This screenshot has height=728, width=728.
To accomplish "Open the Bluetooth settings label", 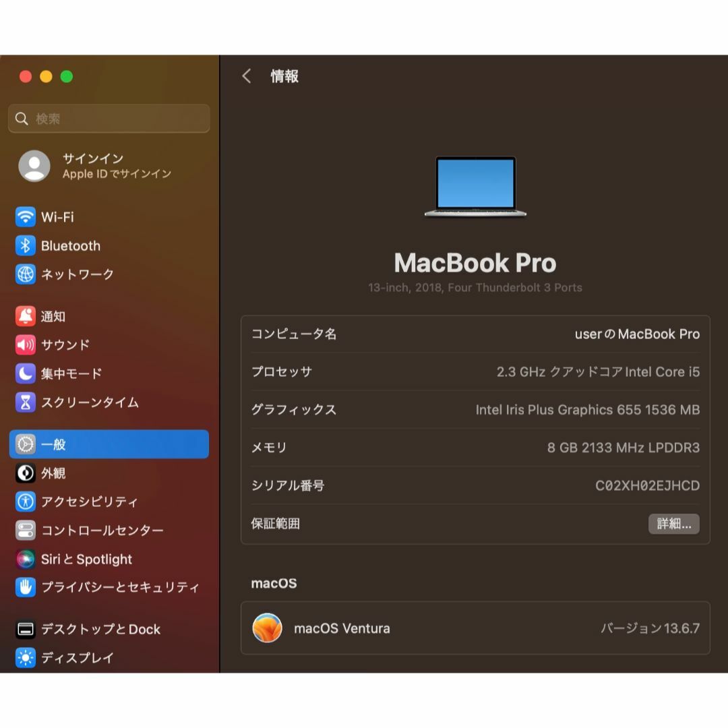I will (71, 245).
